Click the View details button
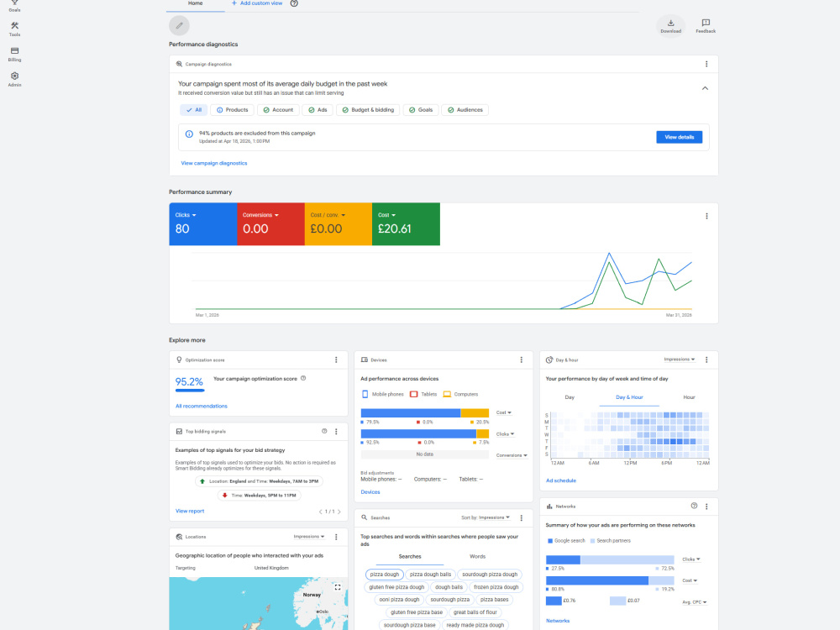Viewport: 840px width, 630px height. (x=680, y=137)
